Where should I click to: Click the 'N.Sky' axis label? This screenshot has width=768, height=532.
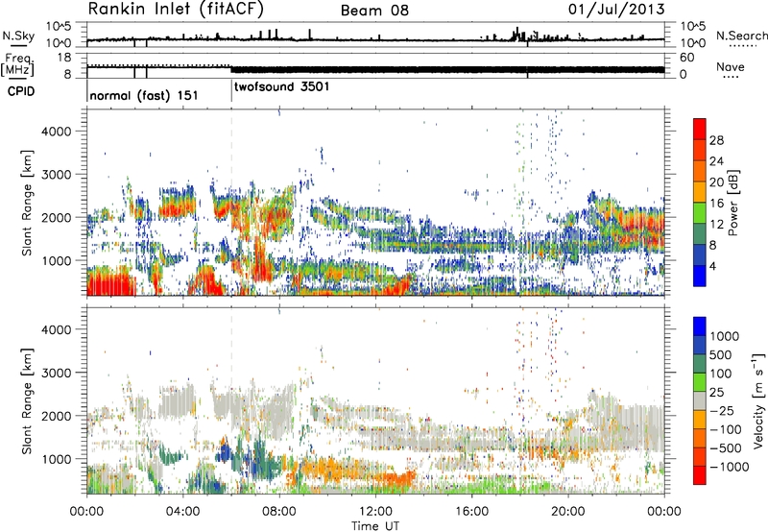click(x=18, y=36)
